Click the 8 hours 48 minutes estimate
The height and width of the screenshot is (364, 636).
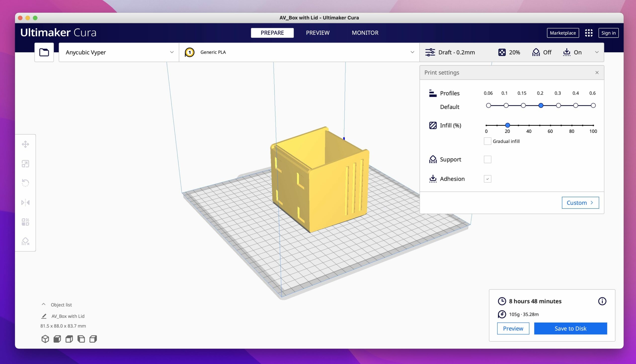pos(535,301)
